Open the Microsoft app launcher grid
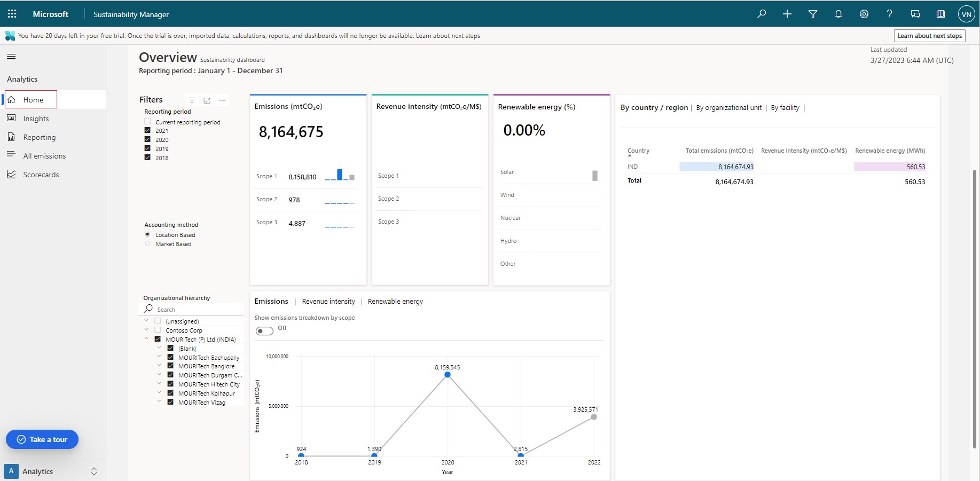Viewport: 980px width, 481px height. coord(12,14)
